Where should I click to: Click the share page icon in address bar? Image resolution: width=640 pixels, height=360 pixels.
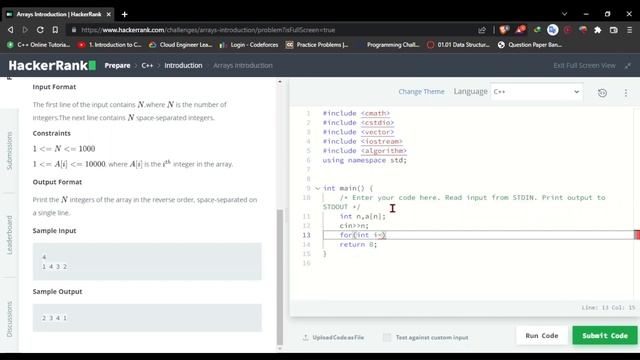point(482,30)
